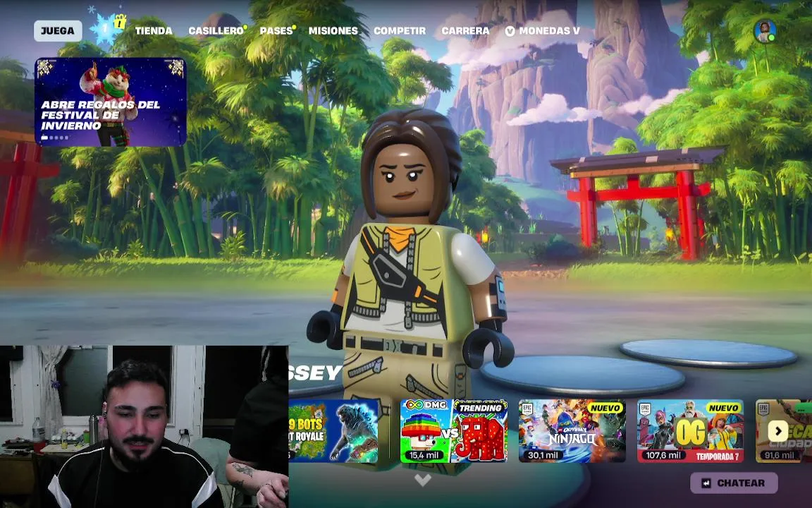Image resolution: width=812 pixels, height=508 pixels.
Task: Open MONEDAS V currency menu
Action: [542, 30]
